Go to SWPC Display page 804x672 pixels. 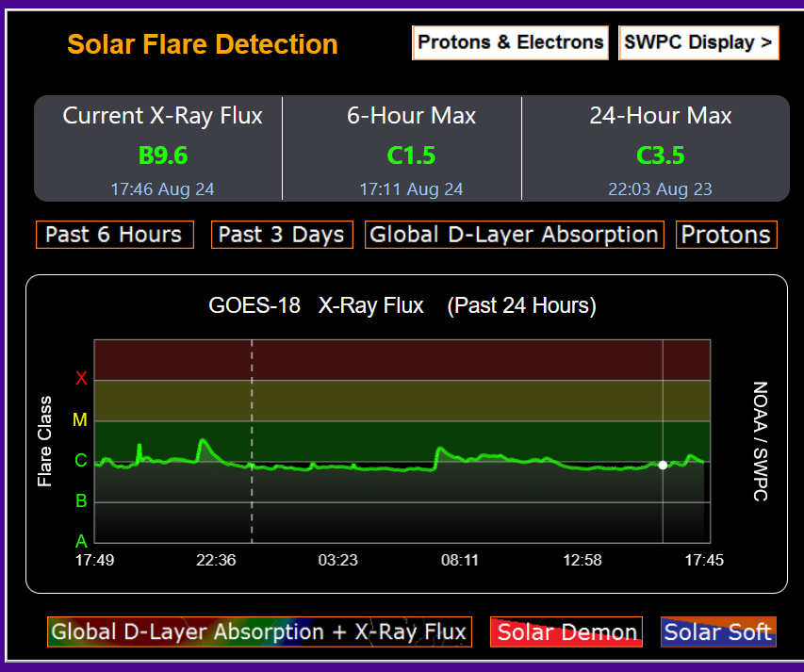tap(698, 42)
